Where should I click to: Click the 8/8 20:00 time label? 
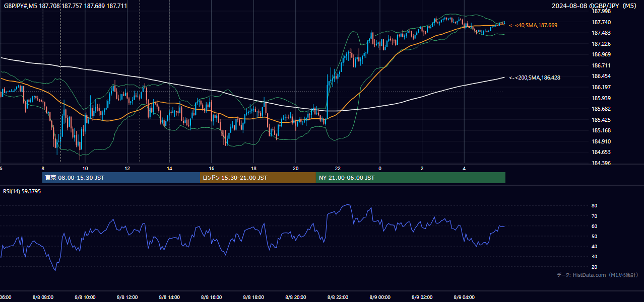coord(296,297)
